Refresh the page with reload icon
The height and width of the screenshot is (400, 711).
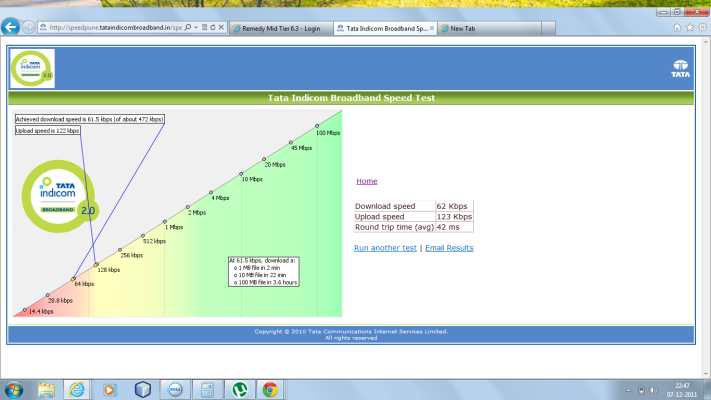point(213,28)
